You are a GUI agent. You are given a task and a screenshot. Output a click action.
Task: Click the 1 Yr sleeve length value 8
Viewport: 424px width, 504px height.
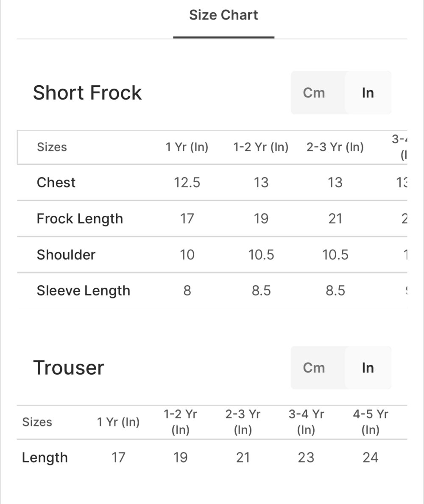pos(187,291)
